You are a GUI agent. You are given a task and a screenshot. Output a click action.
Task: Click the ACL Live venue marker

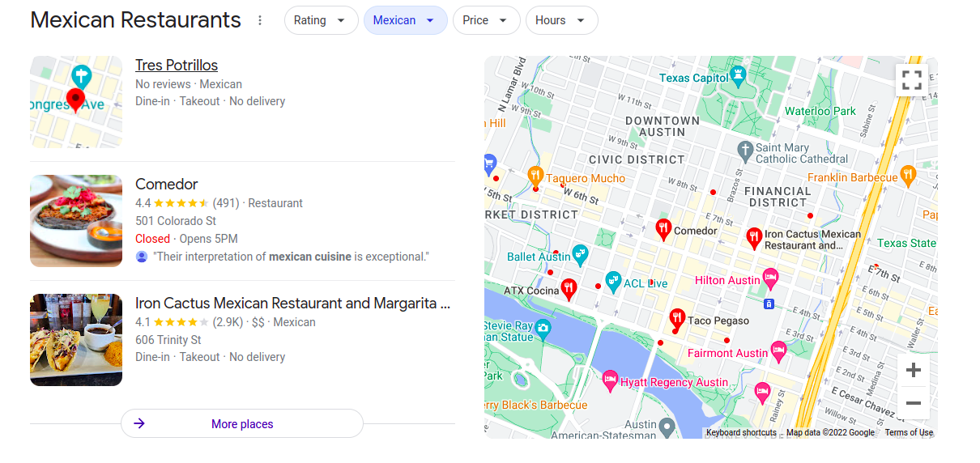[613, 281]
